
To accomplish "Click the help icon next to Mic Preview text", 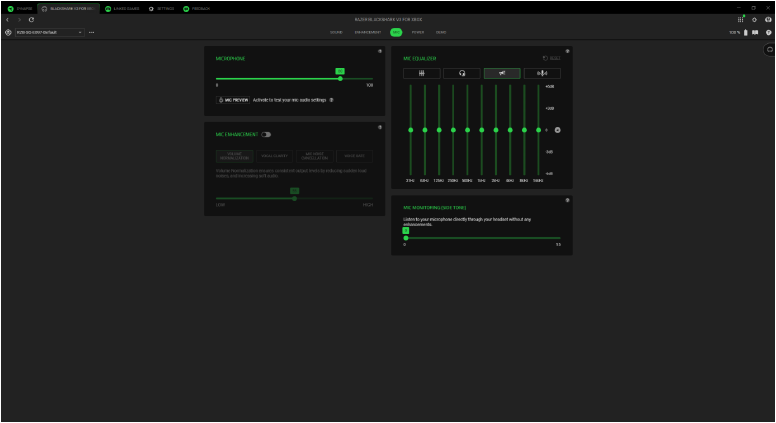I will [332, 100].
